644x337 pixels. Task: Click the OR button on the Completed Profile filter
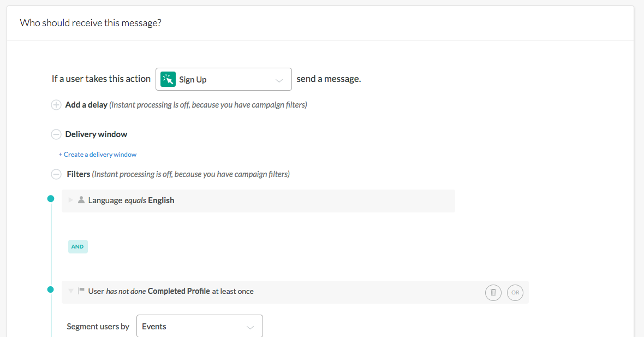(x=515, y=293)
